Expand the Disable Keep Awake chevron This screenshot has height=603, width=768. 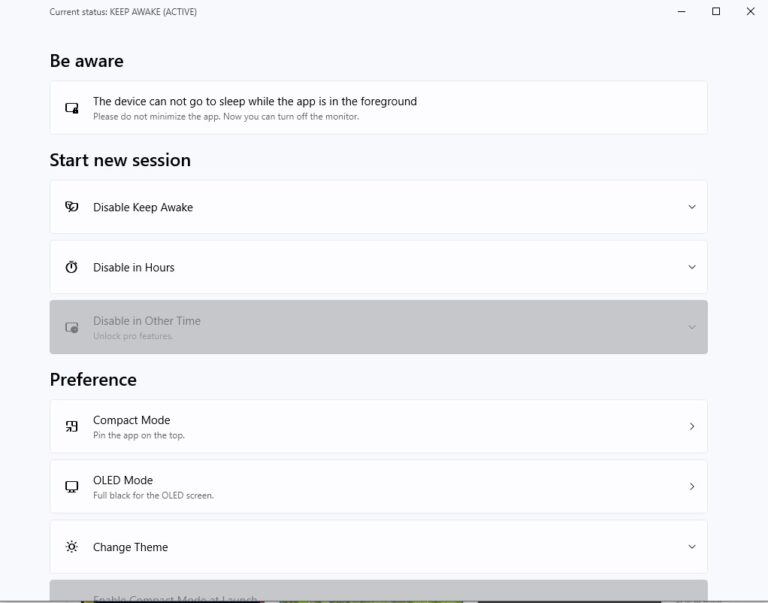click(691, 207)
